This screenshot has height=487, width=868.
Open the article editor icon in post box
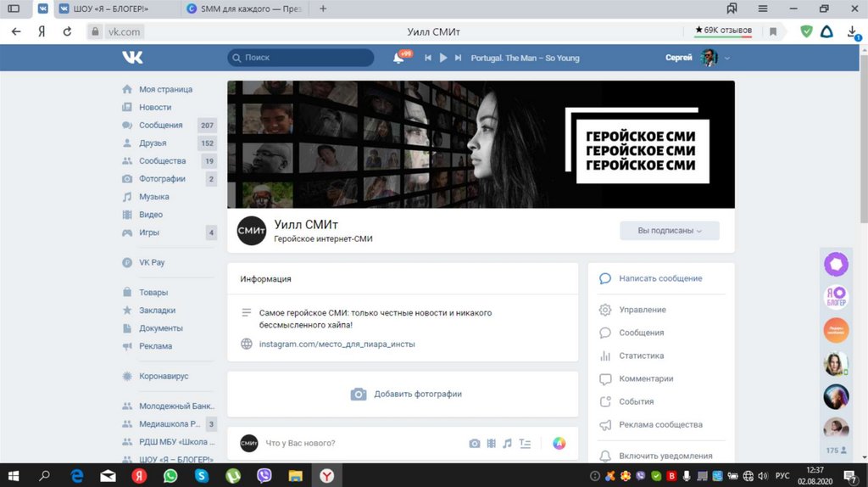[x=525, y=443]
